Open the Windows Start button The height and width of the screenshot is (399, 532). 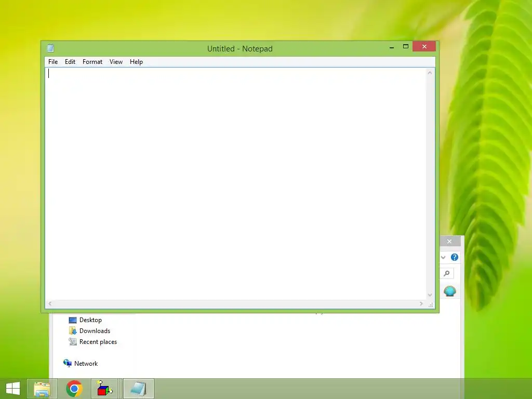tap(13, 389)
